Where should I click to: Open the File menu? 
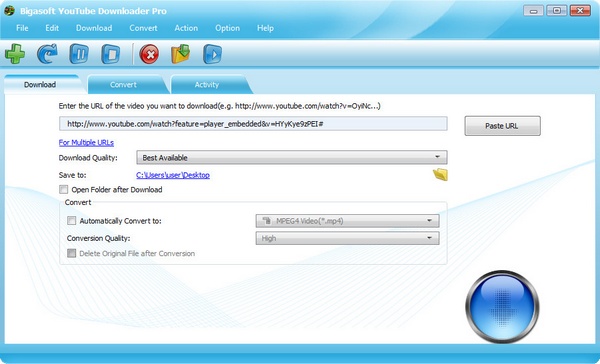click(22, 28)
